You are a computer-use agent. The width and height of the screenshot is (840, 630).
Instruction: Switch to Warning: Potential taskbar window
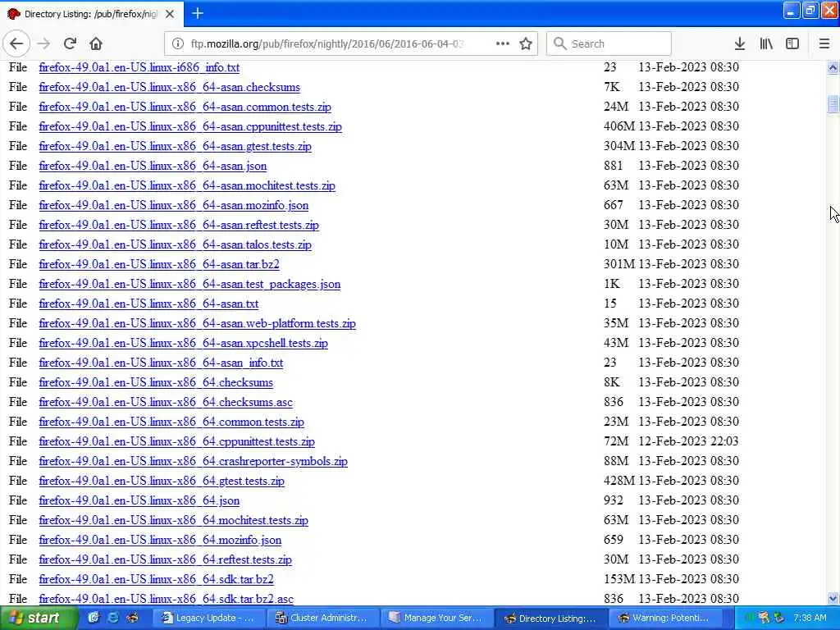tap(664, 619)
